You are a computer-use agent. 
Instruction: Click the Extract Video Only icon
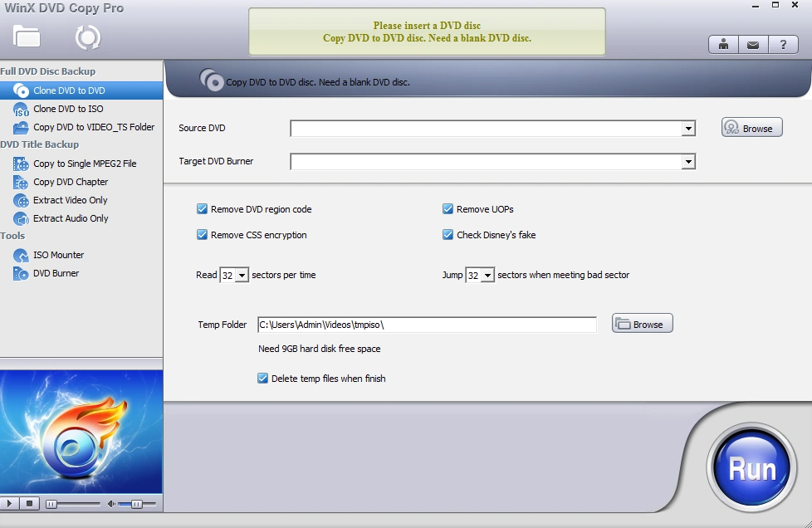click(x=21, y=200)
